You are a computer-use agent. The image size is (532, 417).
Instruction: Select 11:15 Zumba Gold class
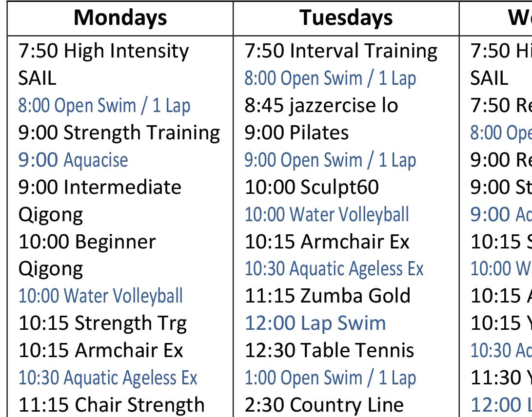[327, 296]
